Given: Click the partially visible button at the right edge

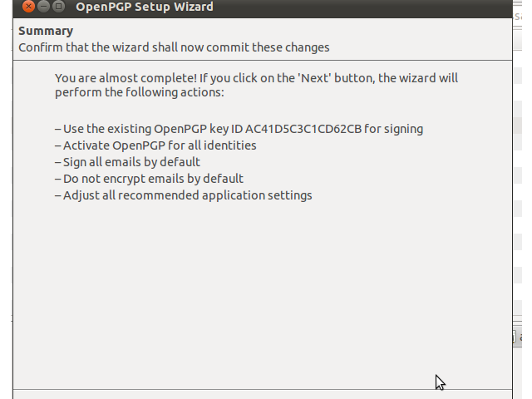Looking at the screenshot, I should point(517,337).
